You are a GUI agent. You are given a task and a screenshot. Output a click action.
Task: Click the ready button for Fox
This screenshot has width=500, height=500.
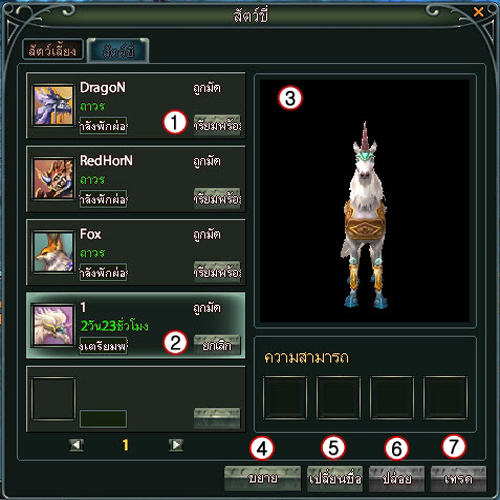pyautogui.click(x=217, y=272)
